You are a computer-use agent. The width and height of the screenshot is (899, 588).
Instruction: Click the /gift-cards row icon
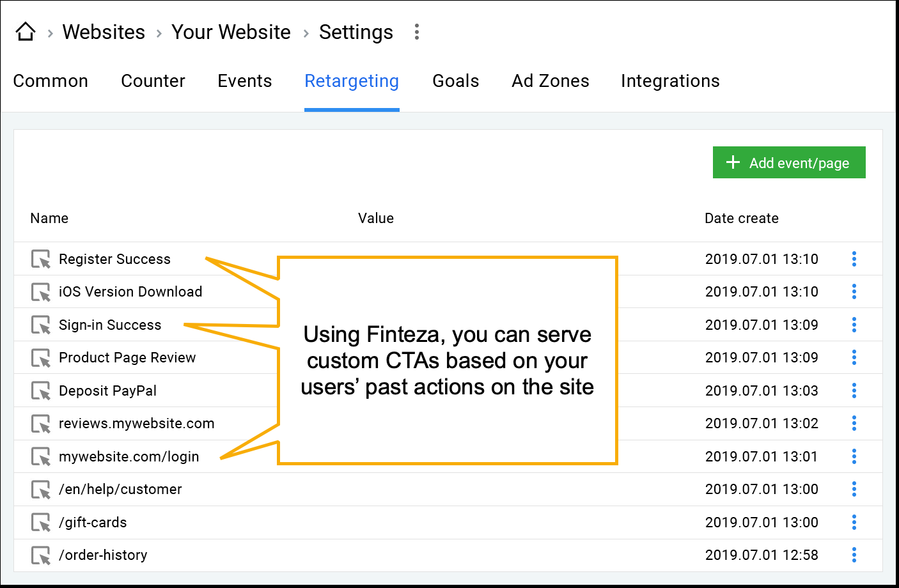[41, 522]
